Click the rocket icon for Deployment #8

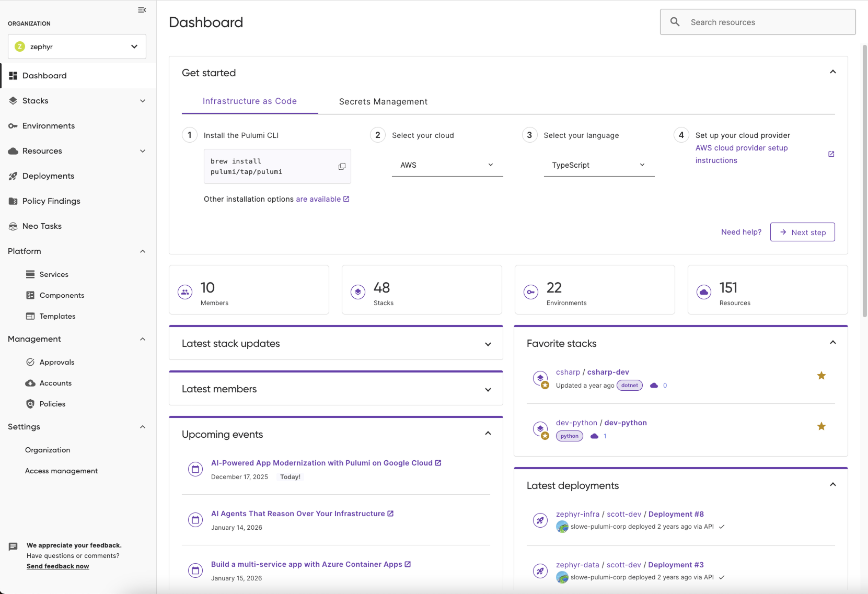[540, 520]
